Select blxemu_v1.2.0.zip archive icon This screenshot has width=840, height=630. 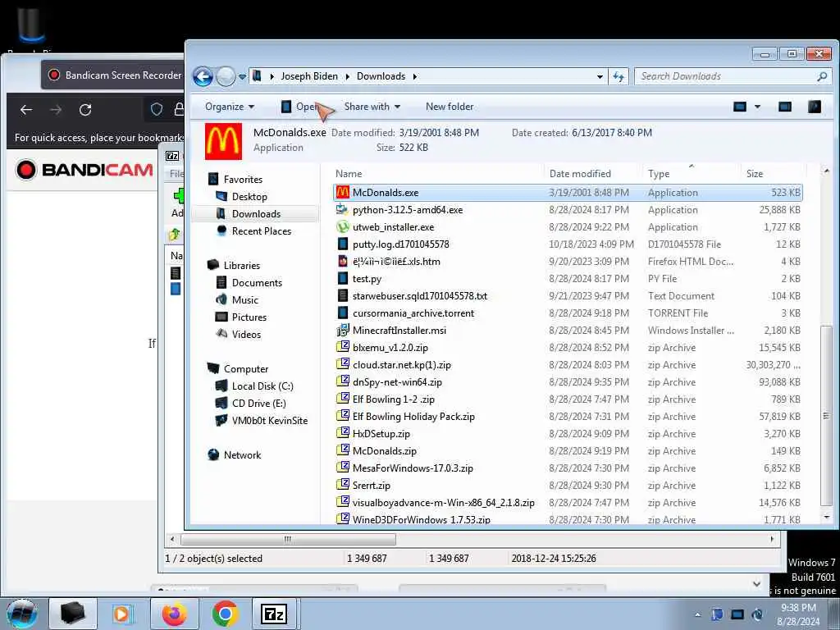[x=342, y=348]
